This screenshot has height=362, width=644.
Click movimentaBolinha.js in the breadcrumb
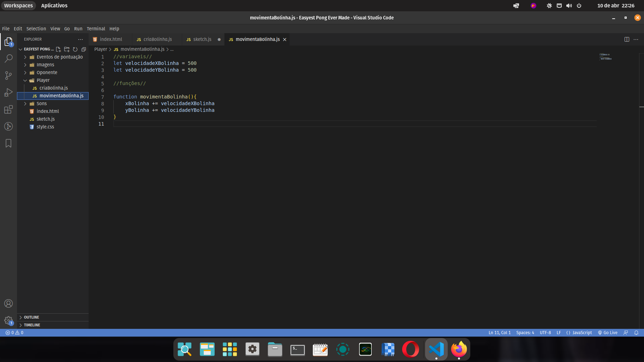tap(139, 49)
